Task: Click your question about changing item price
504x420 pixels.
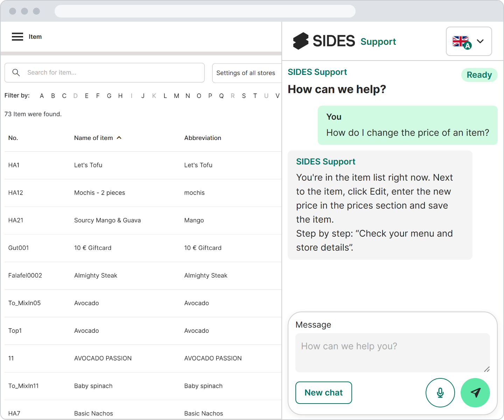Action: 408,133
